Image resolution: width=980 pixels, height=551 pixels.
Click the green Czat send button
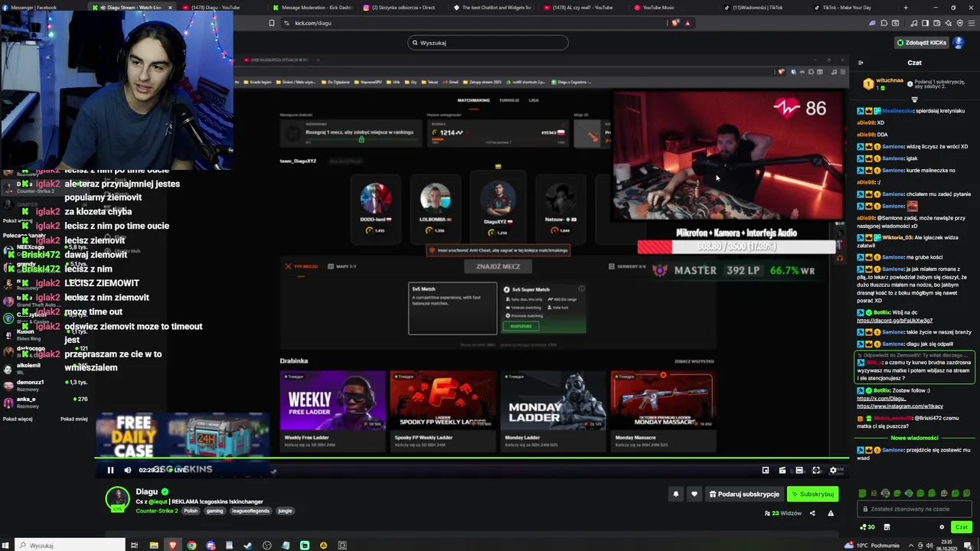point(962,527)
